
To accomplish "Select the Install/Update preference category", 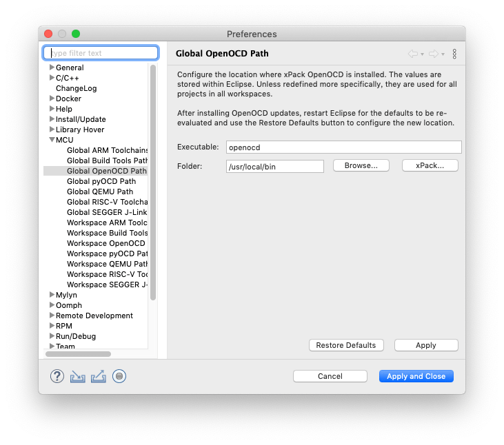I will point(81,119).
